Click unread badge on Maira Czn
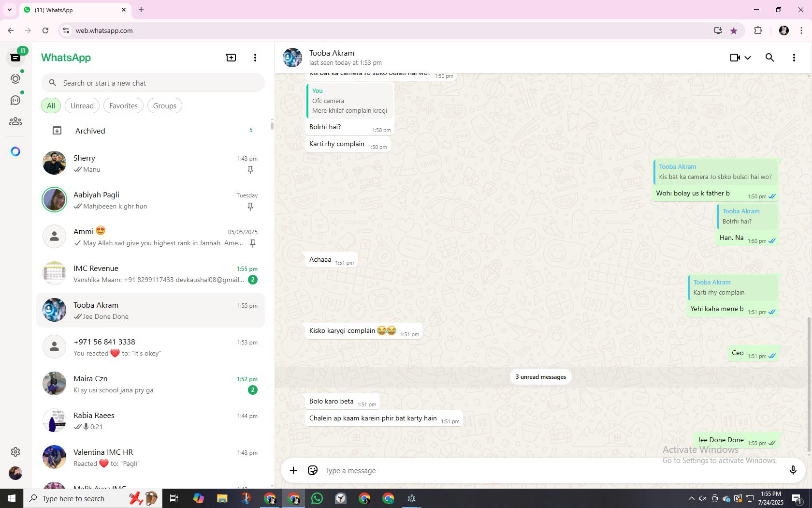Image resolution: width=812 pixels, height=508 pixels. coord(253,390)
